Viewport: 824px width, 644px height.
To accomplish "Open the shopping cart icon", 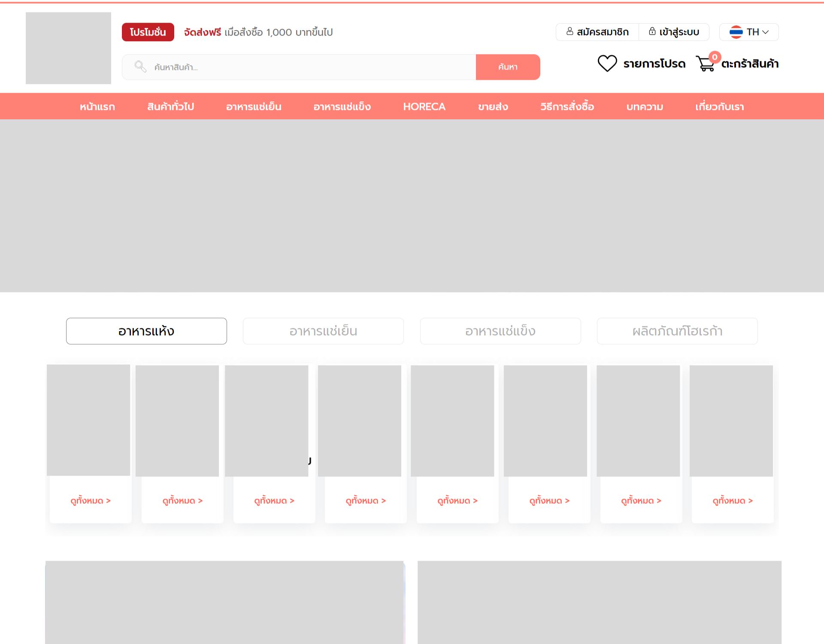I will (x=705, y=64).
